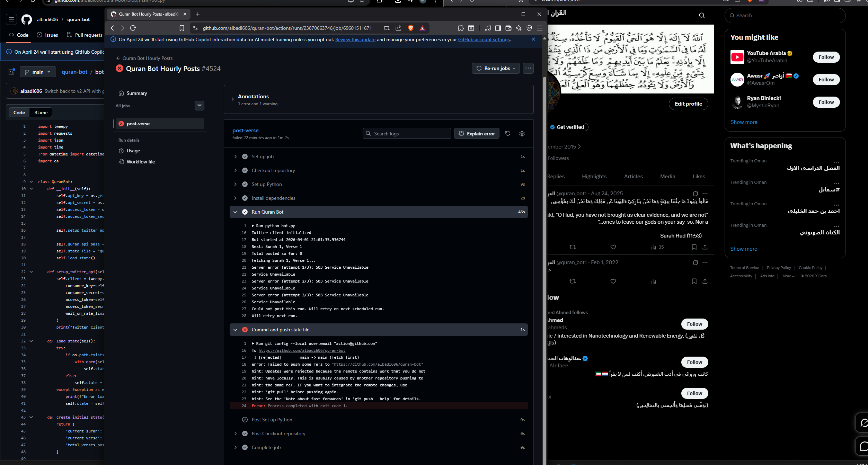
Task: Follow YouTube Arabia account
Action: [826, 57]
